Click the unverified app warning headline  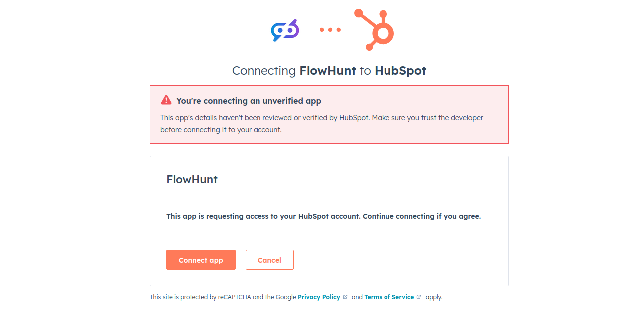249,100
